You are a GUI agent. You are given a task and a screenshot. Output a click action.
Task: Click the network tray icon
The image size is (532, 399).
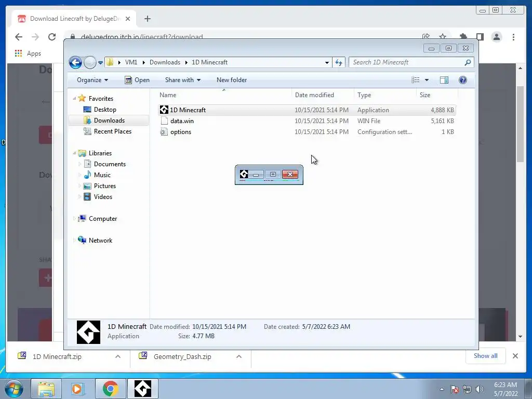tap(467, 390)
